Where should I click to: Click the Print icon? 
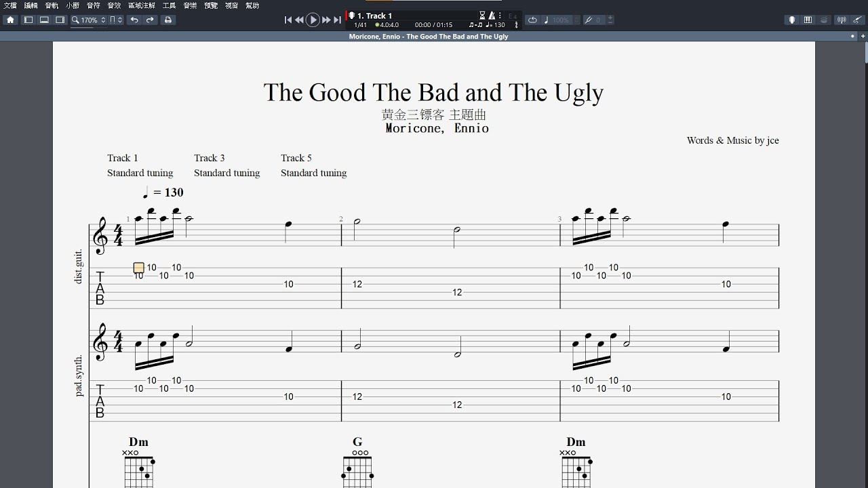[x=168, y=20]
